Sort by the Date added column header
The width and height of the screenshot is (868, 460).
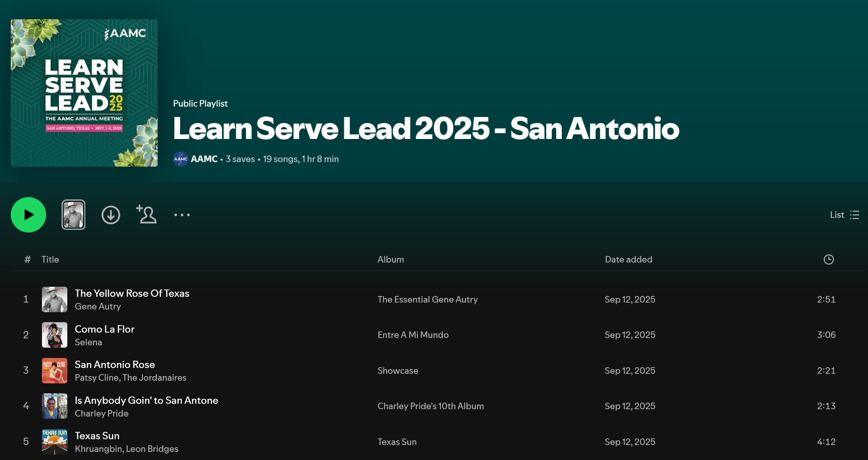[628, 259]
